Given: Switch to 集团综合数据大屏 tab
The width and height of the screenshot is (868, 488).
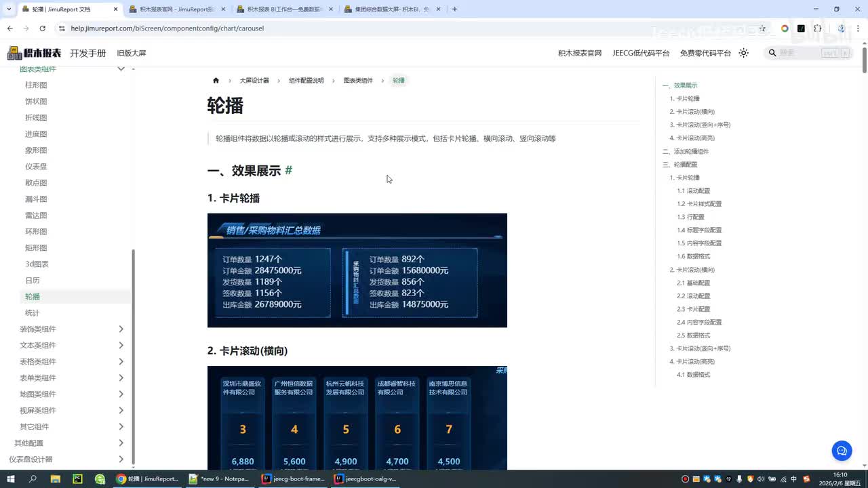Looking at the screenshot, I should tap(393, 9).
